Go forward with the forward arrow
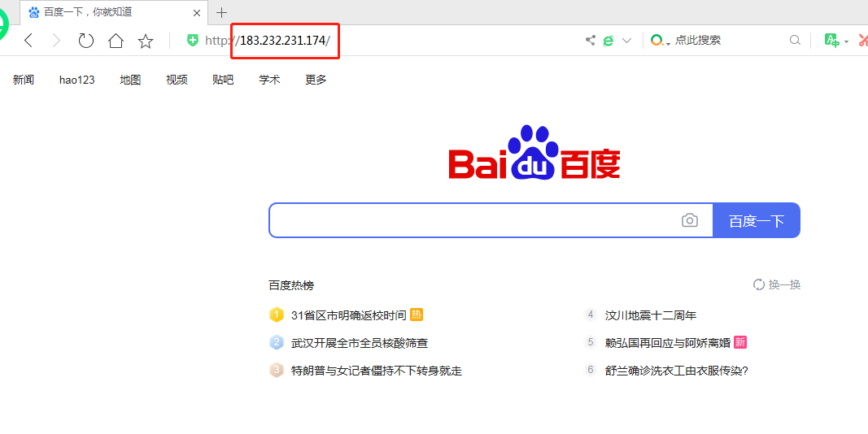 click(x=56, y=41)
